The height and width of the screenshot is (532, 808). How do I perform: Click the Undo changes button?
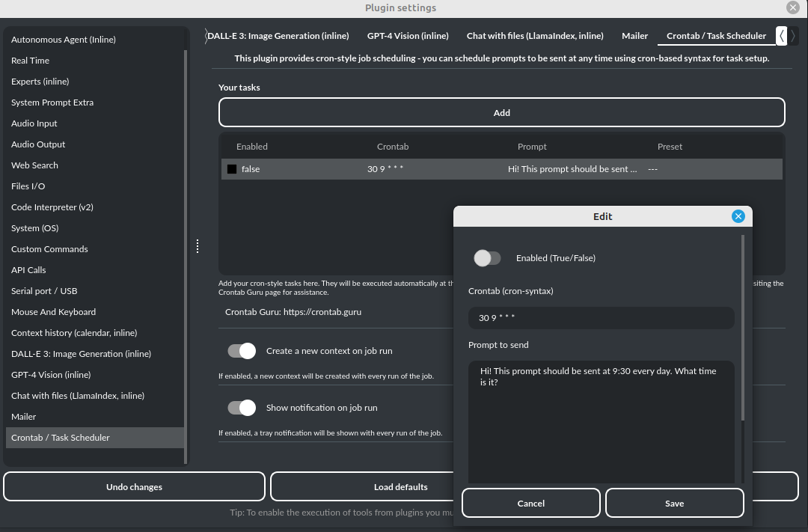click(x=134, y=486)
